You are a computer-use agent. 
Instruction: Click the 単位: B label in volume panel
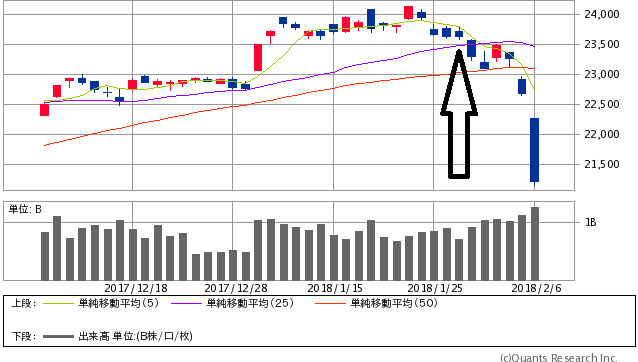pyautogui.click(x=25, y=209)
